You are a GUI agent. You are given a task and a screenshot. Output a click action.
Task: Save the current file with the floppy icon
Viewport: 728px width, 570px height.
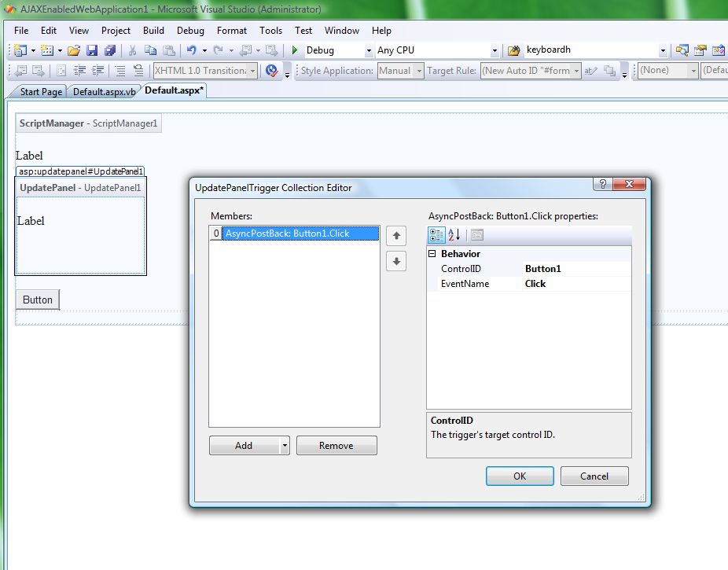(92, 50)
